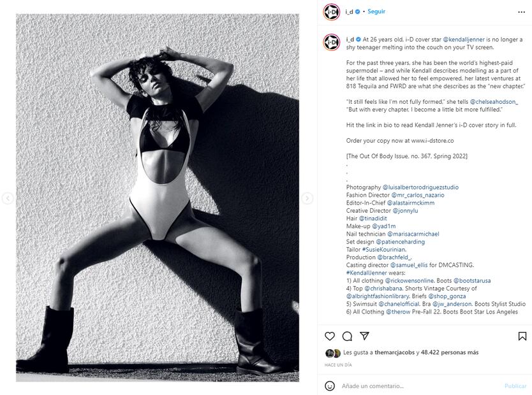
Task: Click Publicar to post comment
Action: pos(515,386)
